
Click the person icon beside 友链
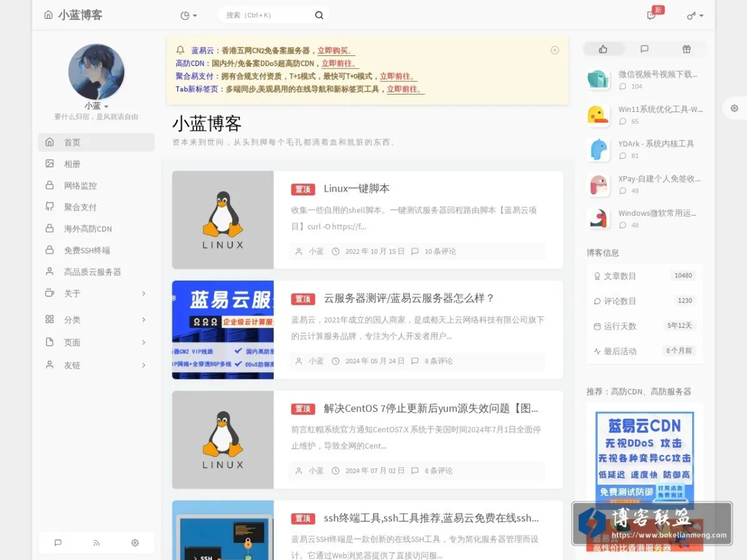(x=50, y=365)
